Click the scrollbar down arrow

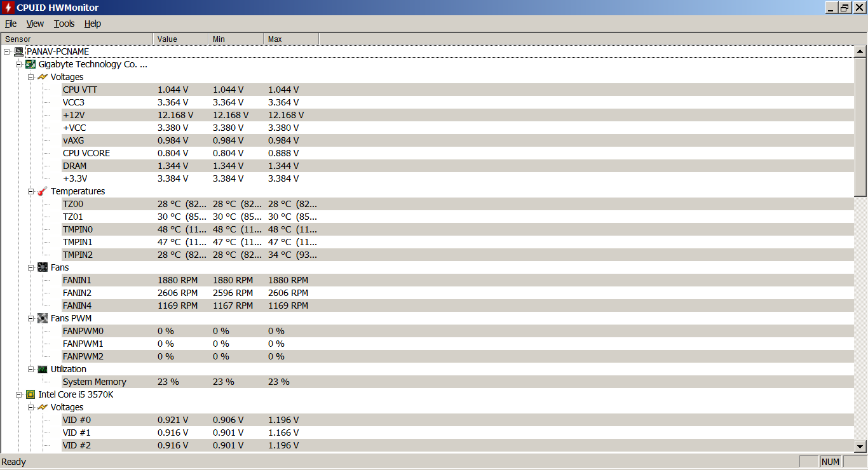pyautogui.click(x=860, y=446)
